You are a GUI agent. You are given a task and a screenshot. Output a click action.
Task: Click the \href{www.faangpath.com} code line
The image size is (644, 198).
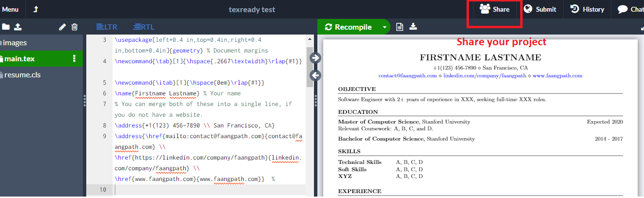pyautogui.click(x=190, y=179)
